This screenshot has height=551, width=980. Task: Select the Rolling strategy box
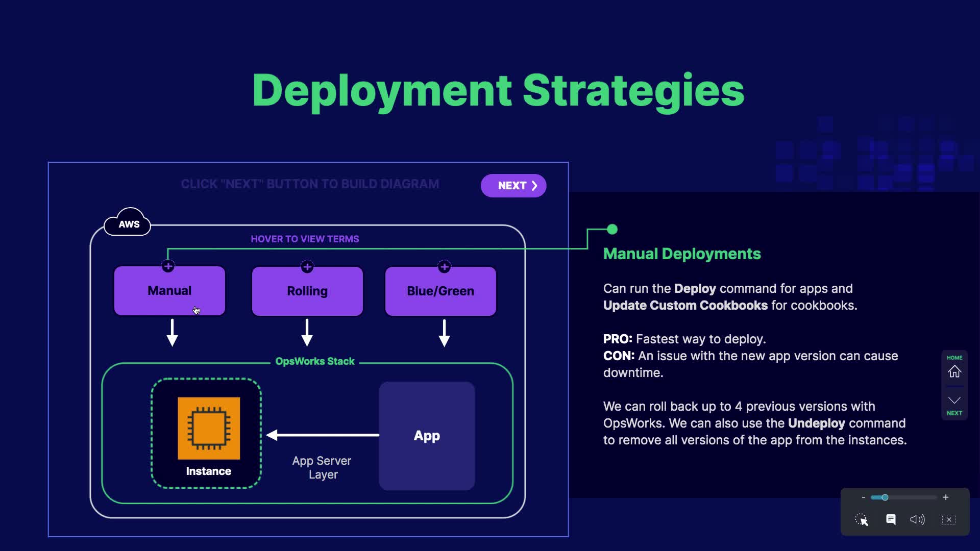coord(307,291)
